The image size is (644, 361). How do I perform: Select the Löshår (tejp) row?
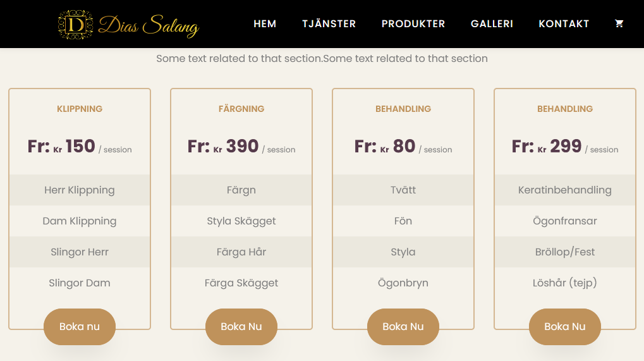[565, 283]
